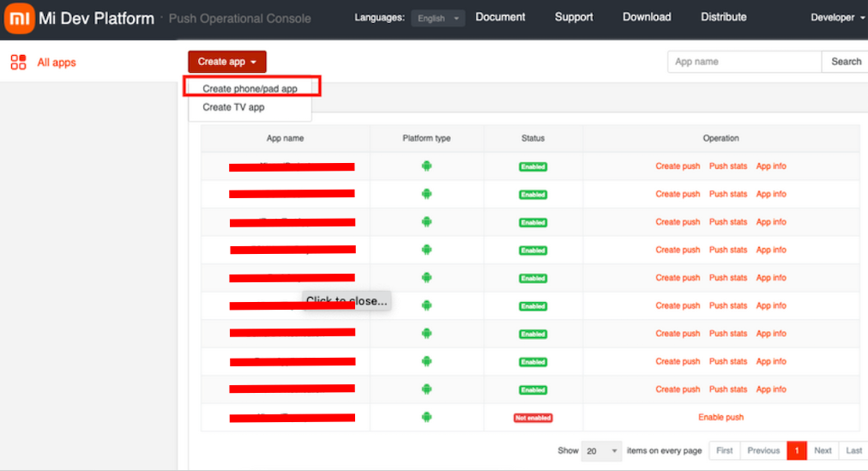Screen dimensions: 868x471
Task: Open the Support menu item
Action: (x=574, y=17)
